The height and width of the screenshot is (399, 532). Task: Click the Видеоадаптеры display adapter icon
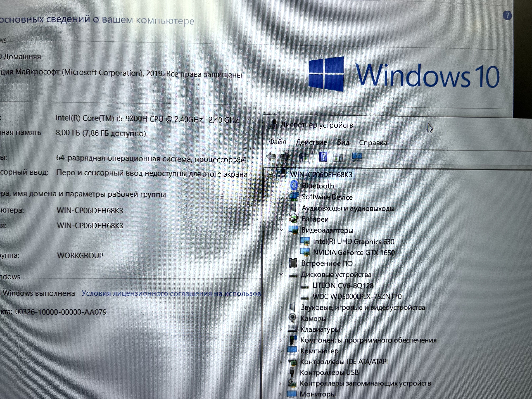click(x=293, y=230)
